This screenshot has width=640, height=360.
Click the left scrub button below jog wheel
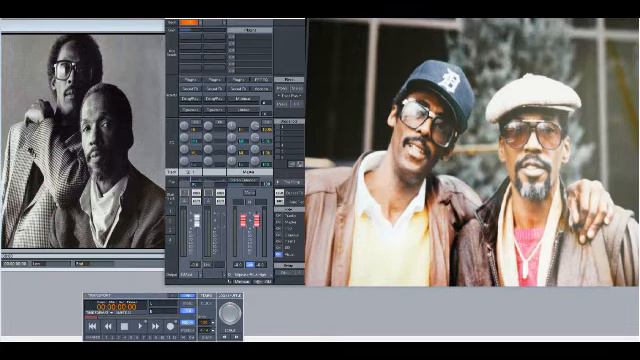click(x=224, y=337)
